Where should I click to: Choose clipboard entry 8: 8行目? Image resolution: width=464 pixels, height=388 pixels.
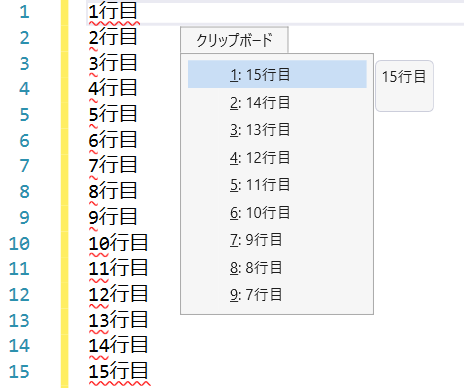(x=277, y=267)
